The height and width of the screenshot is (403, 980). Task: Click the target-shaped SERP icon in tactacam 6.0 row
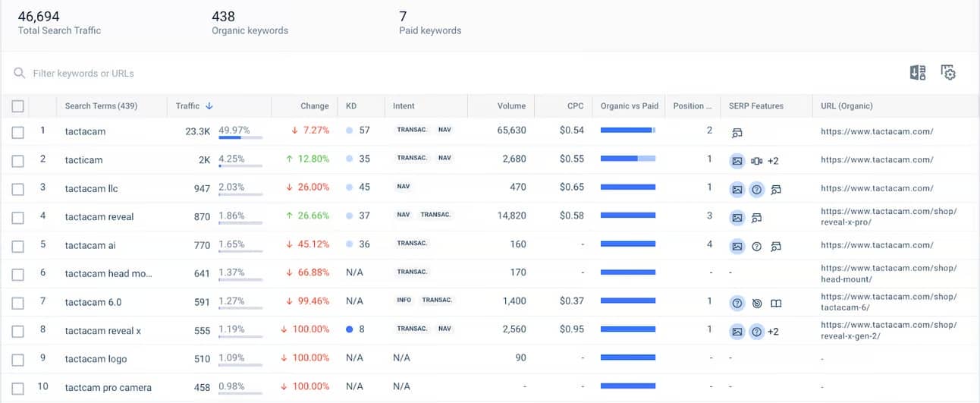pos(756,303)
